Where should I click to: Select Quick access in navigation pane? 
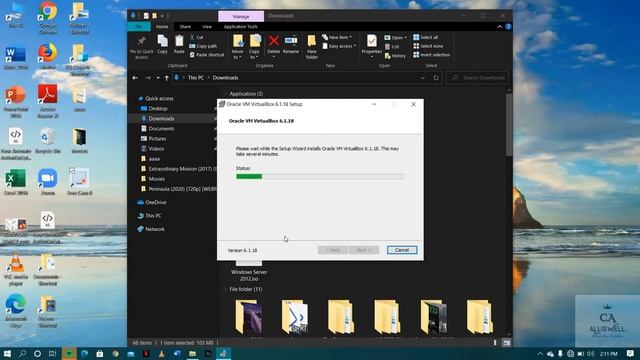[159, 98]
